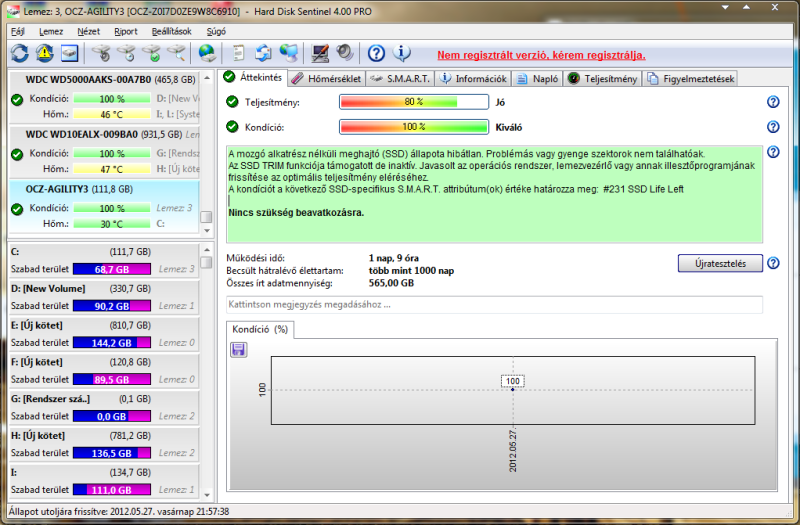Select the G: [Rendszer szá..] partition
This screenshot has width=800, height=525.
pos(104,408)
